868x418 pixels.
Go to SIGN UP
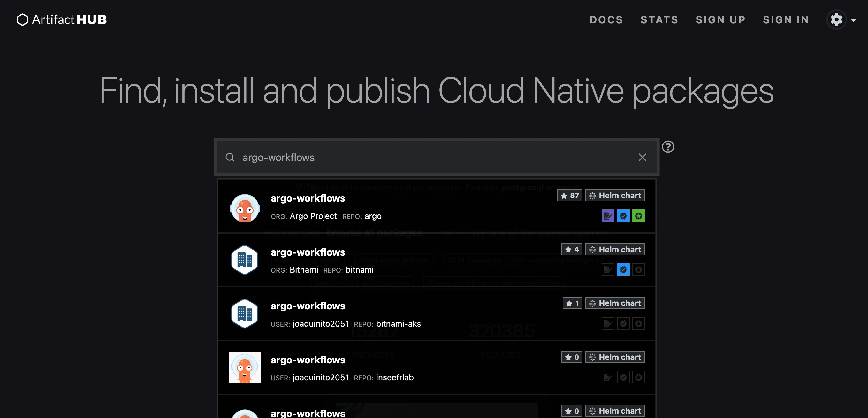[720, 20]
